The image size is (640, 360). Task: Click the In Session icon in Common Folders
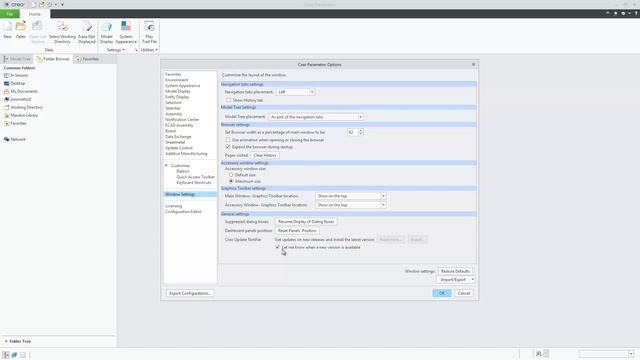[7, 76]
